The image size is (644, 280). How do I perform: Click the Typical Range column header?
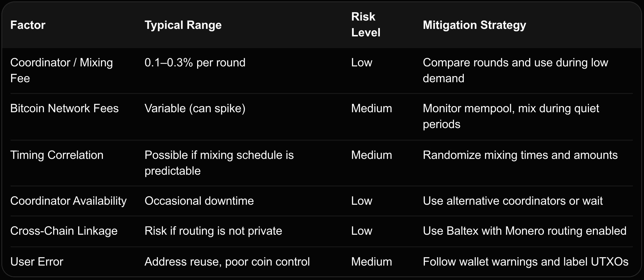[183, 25]
